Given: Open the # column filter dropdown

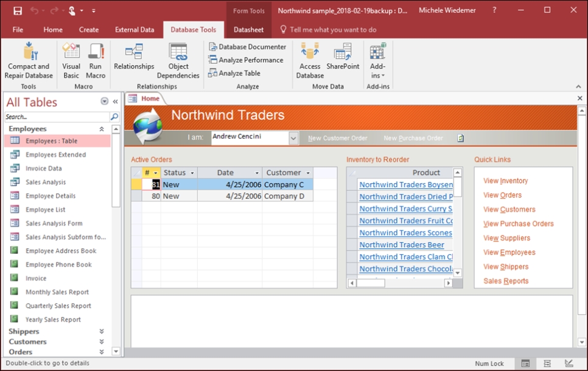Looking at the screenshot, I should (x=156, y=173).
